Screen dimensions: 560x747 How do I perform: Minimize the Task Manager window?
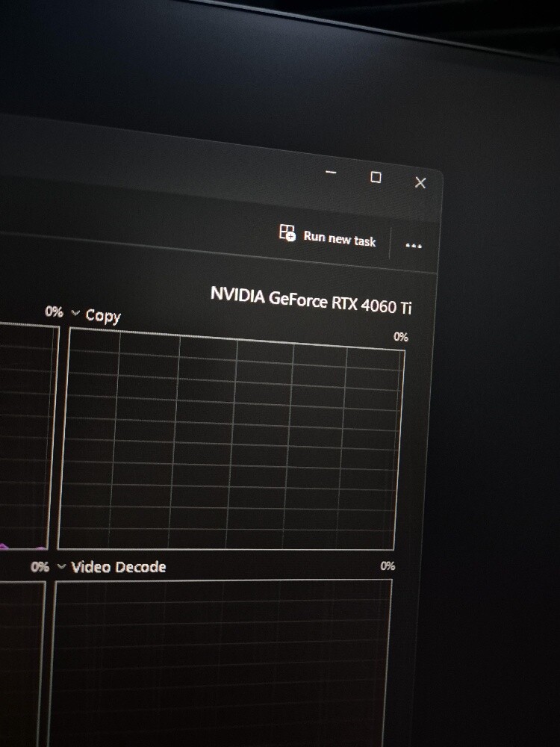click(331, 172)
